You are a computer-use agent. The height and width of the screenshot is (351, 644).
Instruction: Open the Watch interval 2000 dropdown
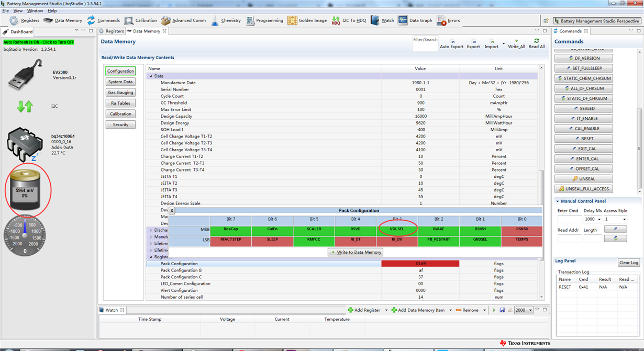(x=530, y=310)
